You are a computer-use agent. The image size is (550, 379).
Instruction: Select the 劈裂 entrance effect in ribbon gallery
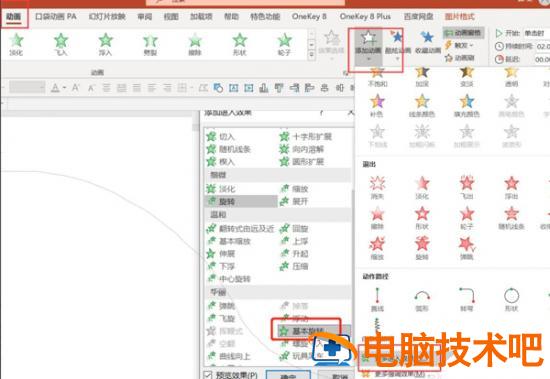[x=150, y=45]
